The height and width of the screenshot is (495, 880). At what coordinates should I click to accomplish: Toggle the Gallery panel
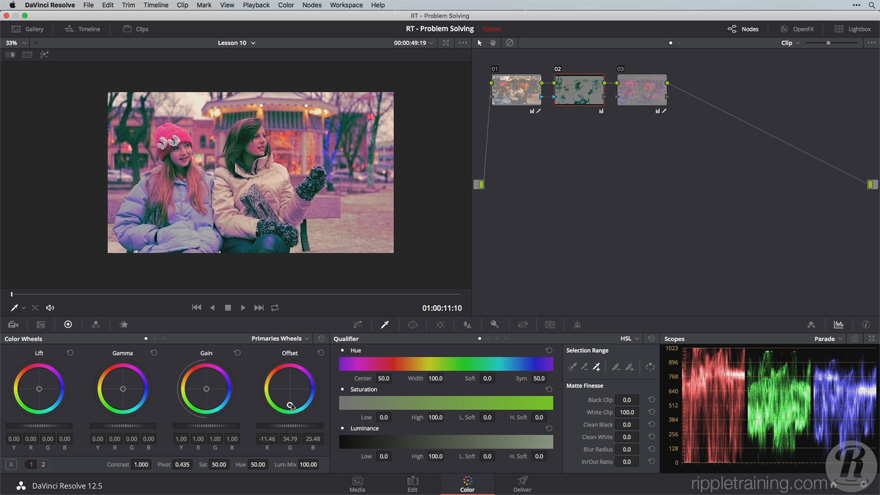28,29
